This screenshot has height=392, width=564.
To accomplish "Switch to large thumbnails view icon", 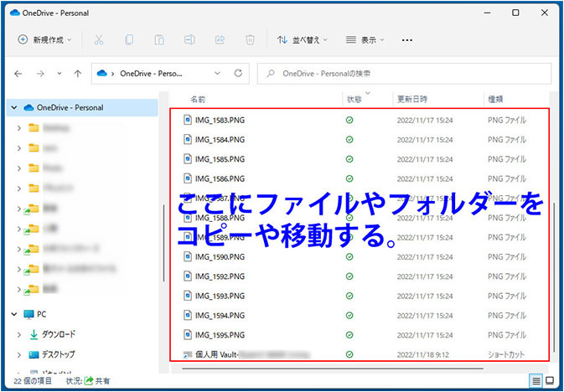I will click(550, 380).
